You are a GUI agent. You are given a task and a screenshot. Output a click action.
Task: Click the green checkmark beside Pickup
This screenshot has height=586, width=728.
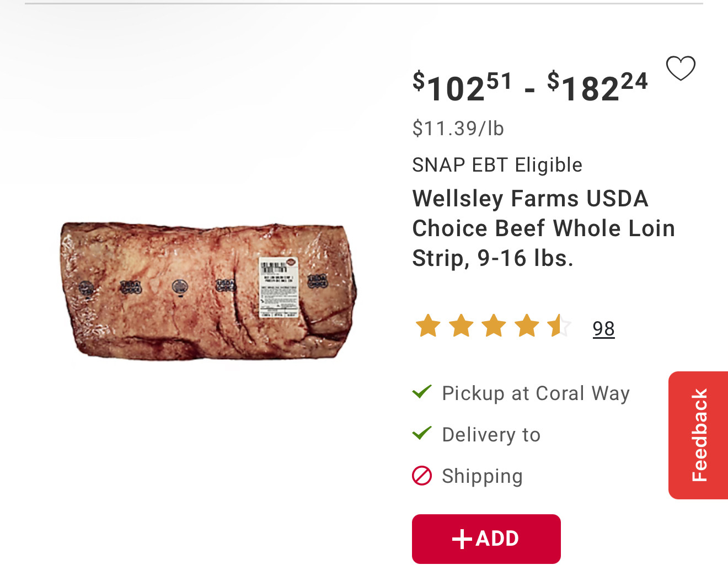click(422, 392)
